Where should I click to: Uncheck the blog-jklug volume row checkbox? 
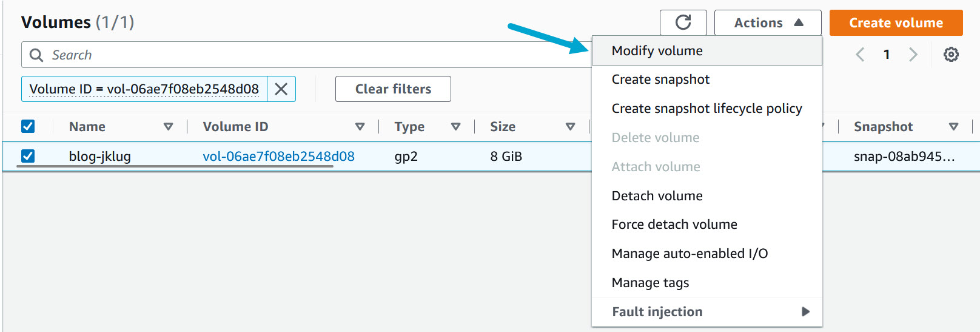coord(28,156)
